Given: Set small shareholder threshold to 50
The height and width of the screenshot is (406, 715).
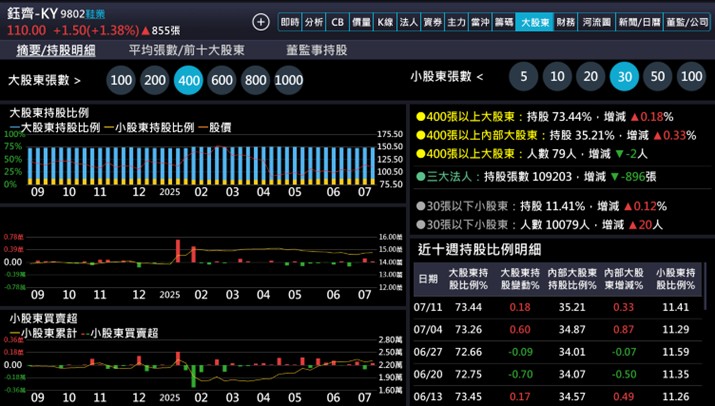Looking at the screenshot, I should [x=658, y=76].
